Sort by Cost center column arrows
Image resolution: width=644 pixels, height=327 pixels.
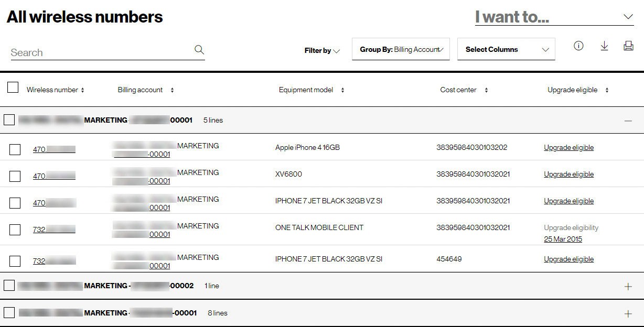(486, 90)
